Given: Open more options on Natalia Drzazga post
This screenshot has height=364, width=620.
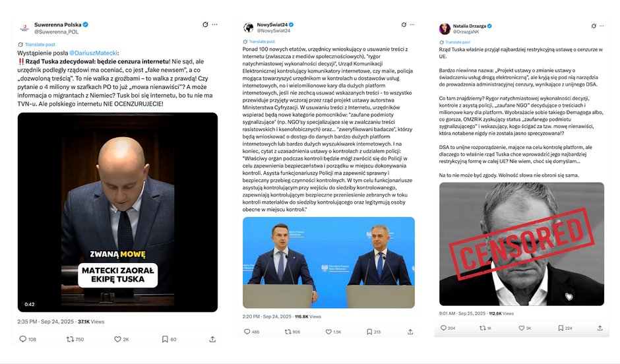Looking at the screenshot, I should click(x=602, y=26).
